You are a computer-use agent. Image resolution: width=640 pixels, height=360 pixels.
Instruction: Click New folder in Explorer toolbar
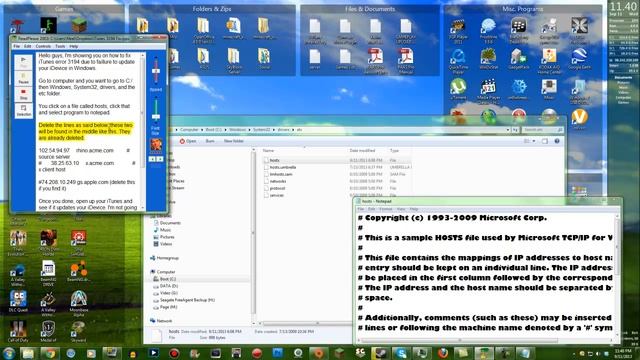[233, 141]
